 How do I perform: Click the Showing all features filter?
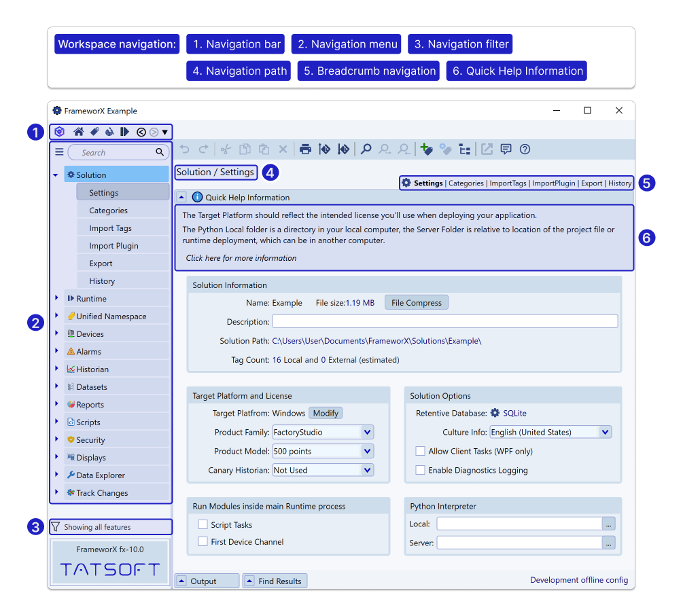[111, 527]
